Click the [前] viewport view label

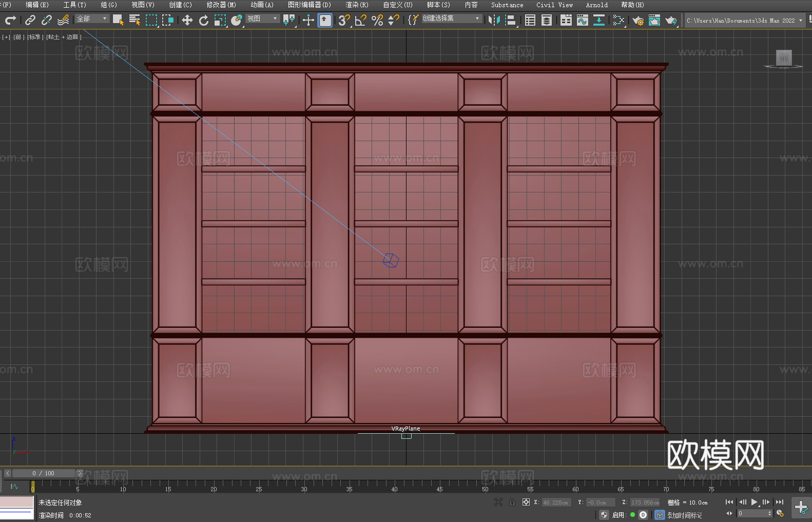(18, 37)
